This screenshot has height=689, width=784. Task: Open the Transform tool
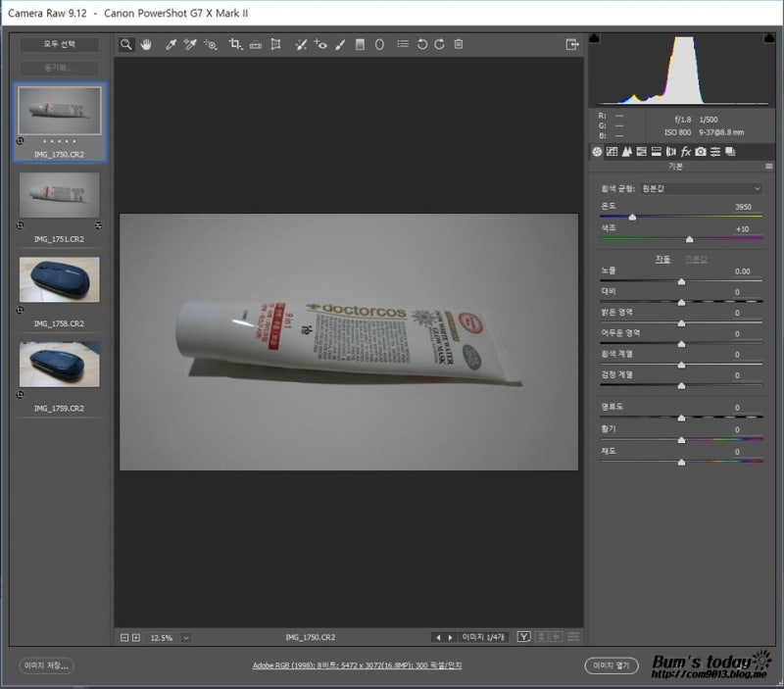(x=275, y=44)
